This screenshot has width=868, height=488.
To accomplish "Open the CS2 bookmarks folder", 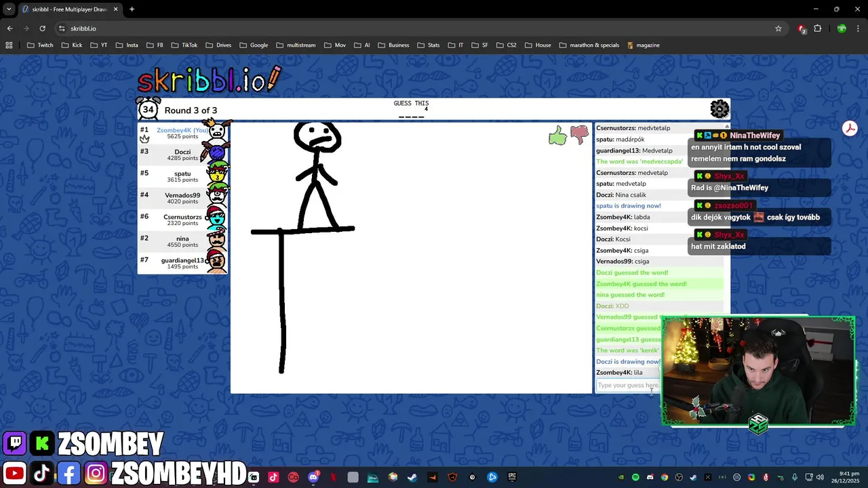I will [507, 45].
